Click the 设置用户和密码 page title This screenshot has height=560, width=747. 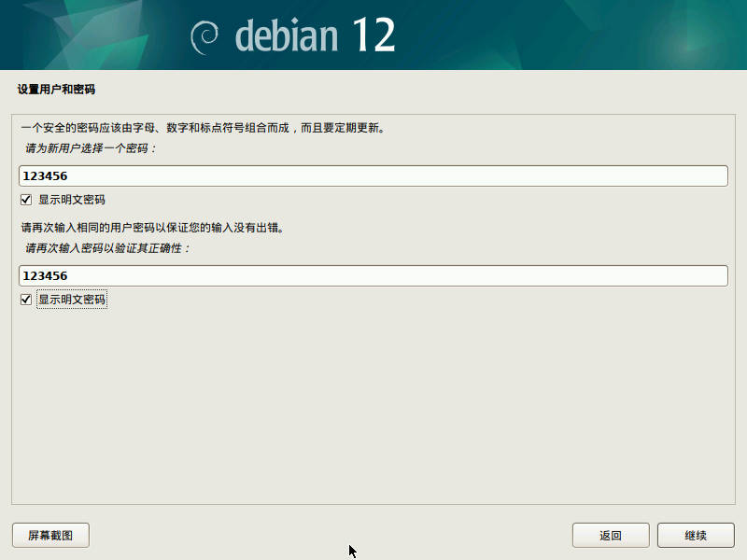[x=56, y=90]
